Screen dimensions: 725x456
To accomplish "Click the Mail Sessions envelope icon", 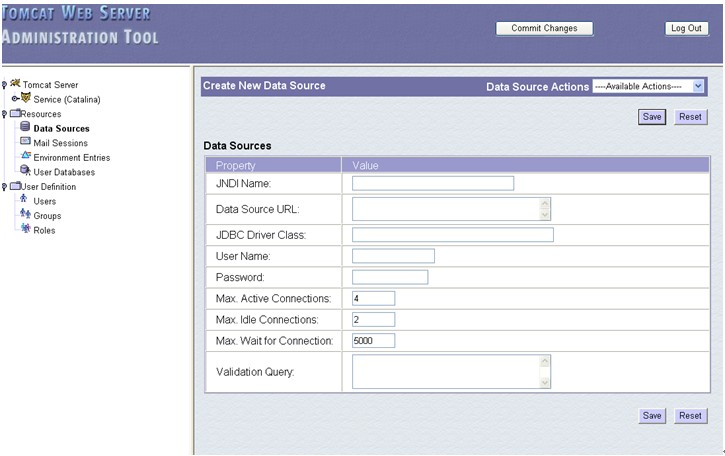I will point(25,141).
